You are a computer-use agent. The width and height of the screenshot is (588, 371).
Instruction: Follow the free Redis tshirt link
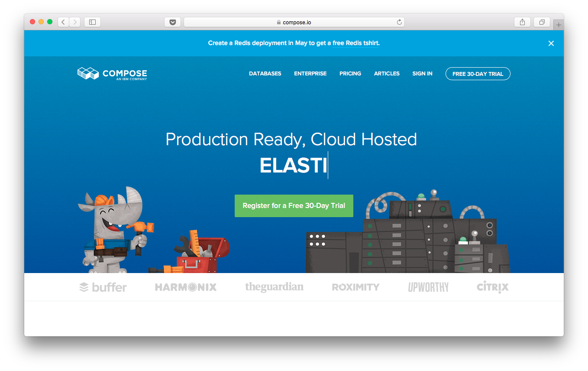[x=356, y=43]
